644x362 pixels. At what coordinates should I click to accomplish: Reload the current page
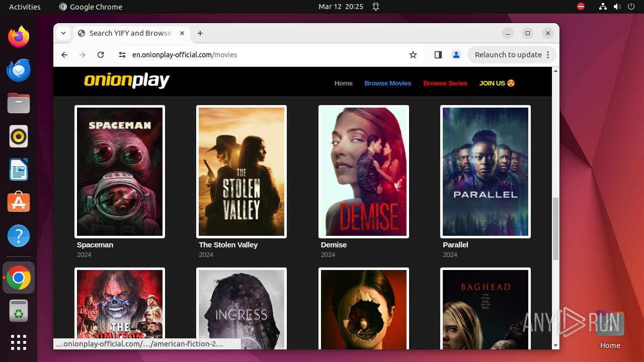pos(101,55)
